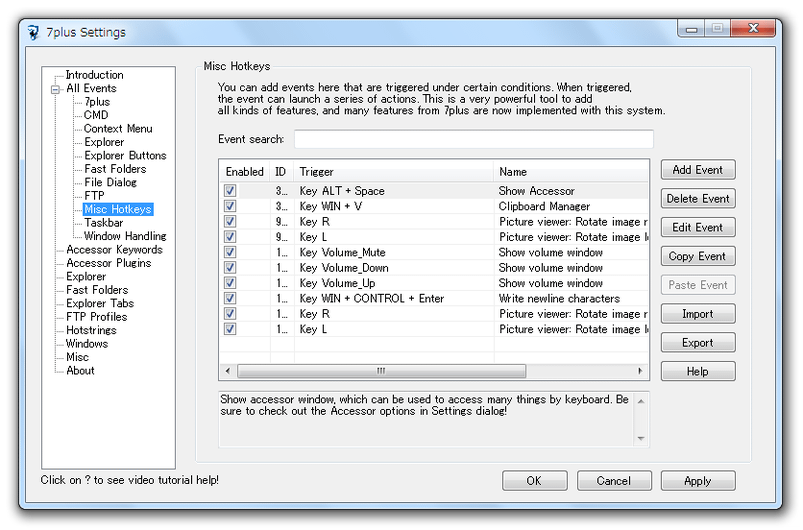
Task: Select CMD in the events tree
Action: (x=96, y=115)
